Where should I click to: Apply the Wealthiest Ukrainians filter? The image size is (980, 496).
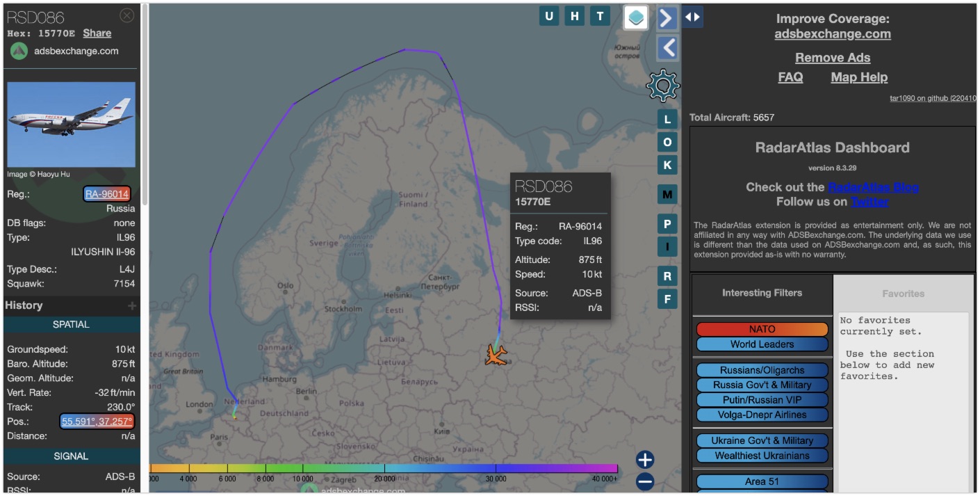point(762,456)
